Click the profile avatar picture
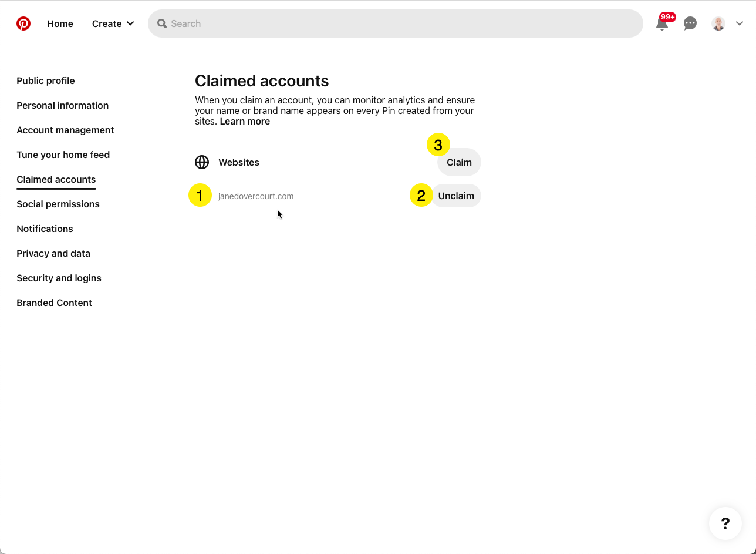This screenshot has width=756, height=554. click(x=718, y=23)
